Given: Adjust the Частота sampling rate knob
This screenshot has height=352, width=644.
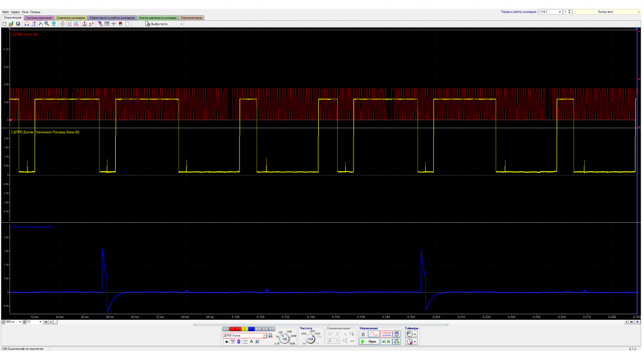Looking at the screenshot, I should click(311, 339).
